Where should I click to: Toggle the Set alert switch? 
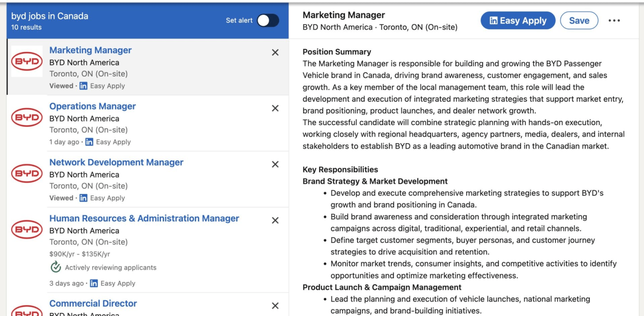pyautogui.click(x=268, y=20)
